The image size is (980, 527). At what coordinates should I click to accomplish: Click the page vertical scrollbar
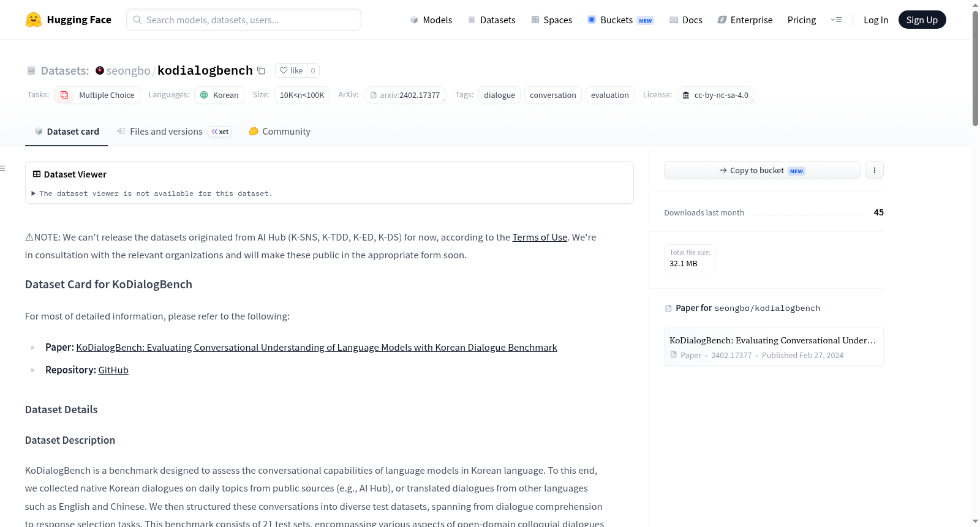(x=975, y=67)
